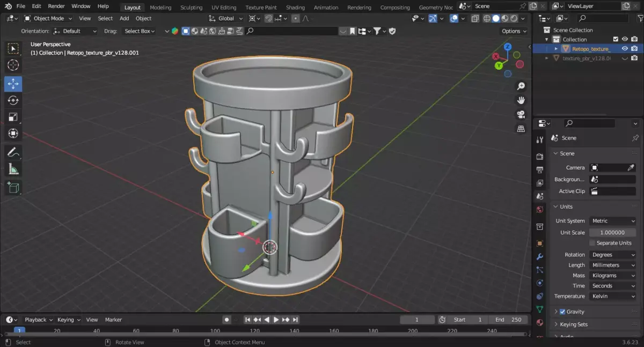Enable the Gravity checkbox
Screen dimensions: 644x347
(562, 312)
